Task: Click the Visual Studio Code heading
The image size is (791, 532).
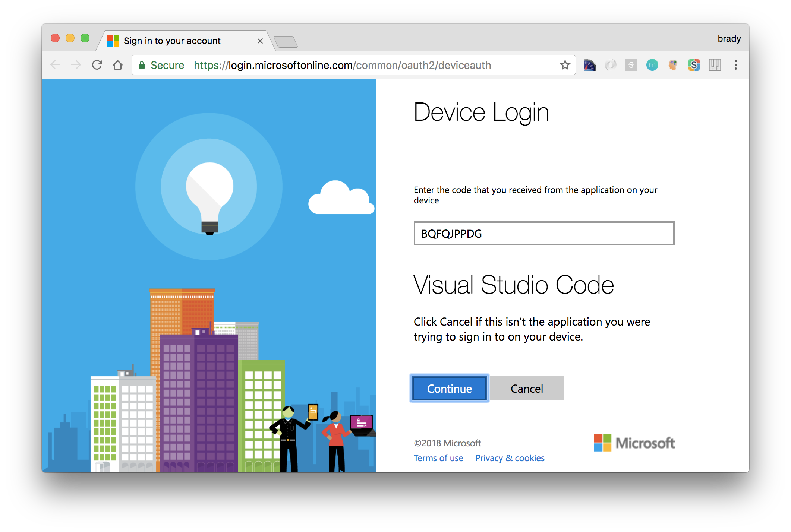Action: coord(514,285)
